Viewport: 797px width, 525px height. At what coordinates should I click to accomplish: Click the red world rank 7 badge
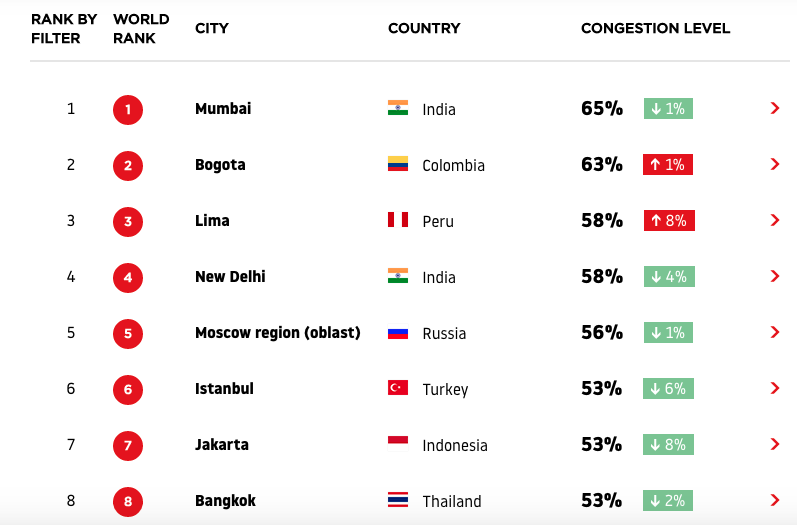(x=128, y=446)
